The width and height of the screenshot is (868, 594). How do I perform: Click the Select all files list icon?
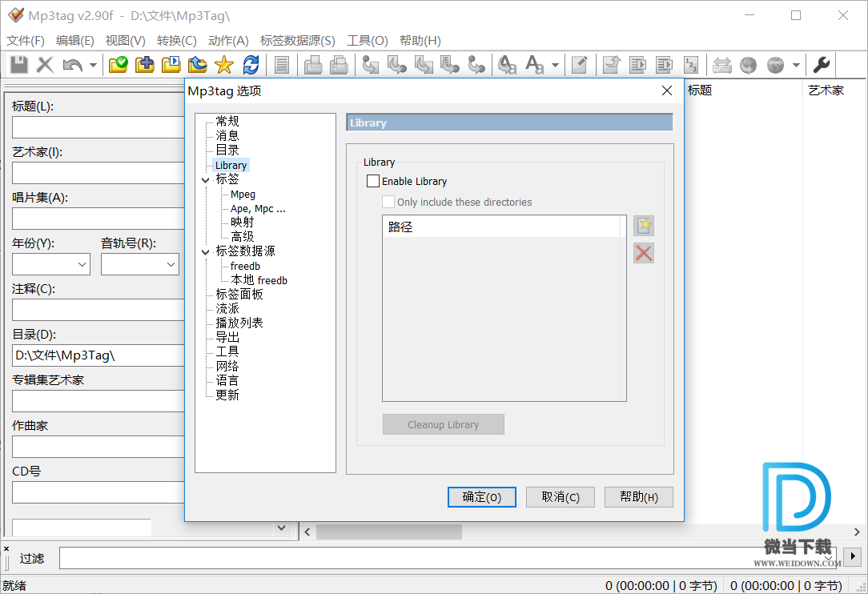(282, 65)
